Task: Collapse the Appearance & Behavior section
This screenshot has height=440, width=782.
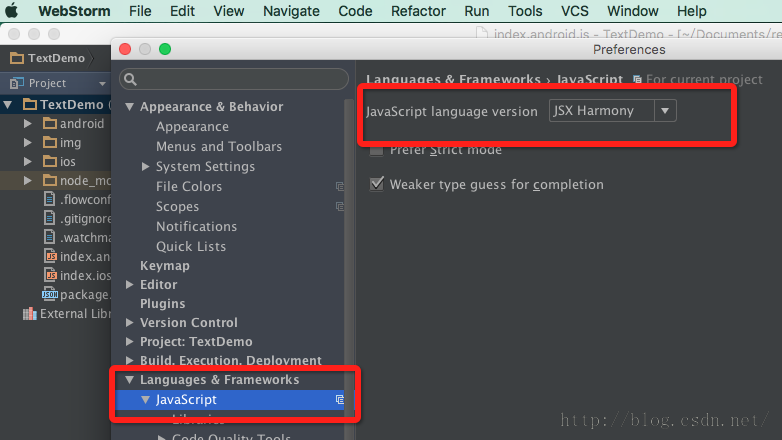Action: pyautogui.click(x=129, y=107)
